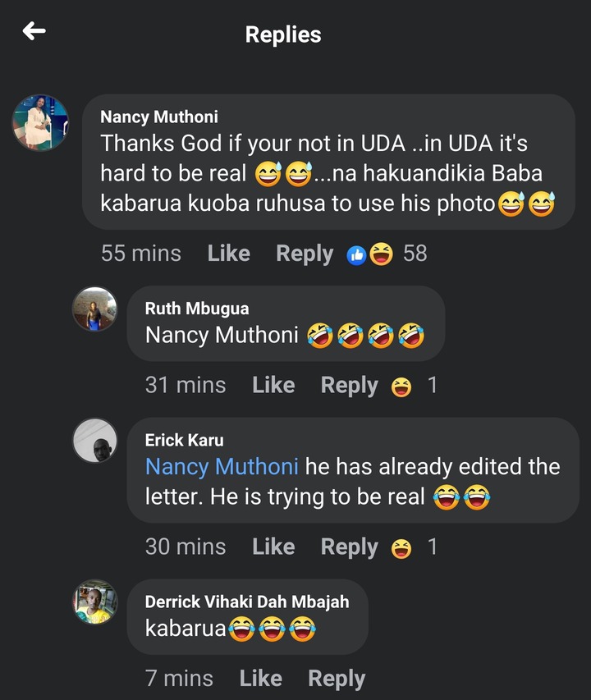Reply to Nancy Muthoni's comment
The width and height of the screenshot is (591, 700).
pyautogui.click(x=305, y=254)
